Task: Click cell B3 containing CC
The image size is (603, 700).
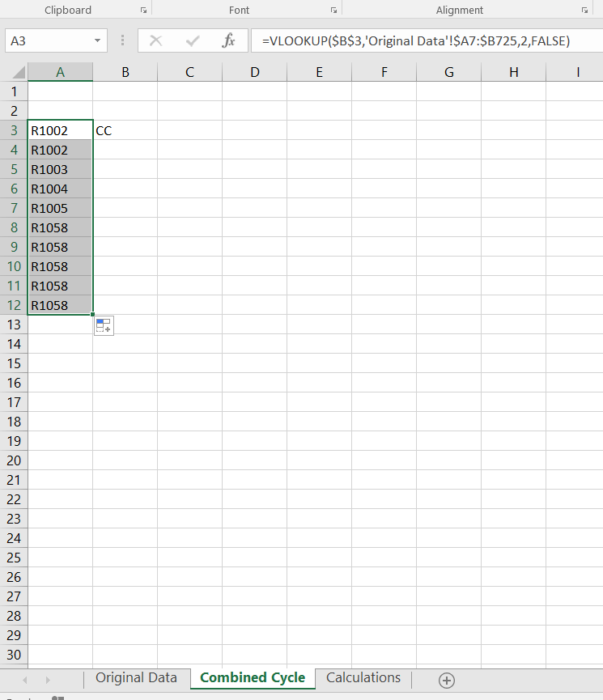Action: (125, 130)
